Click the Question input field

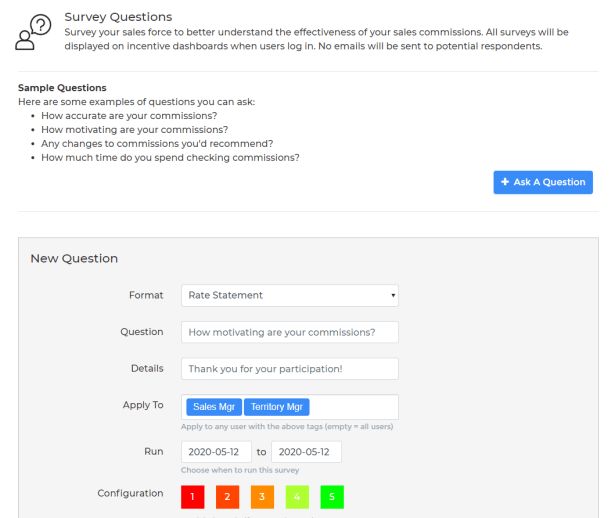289,332
